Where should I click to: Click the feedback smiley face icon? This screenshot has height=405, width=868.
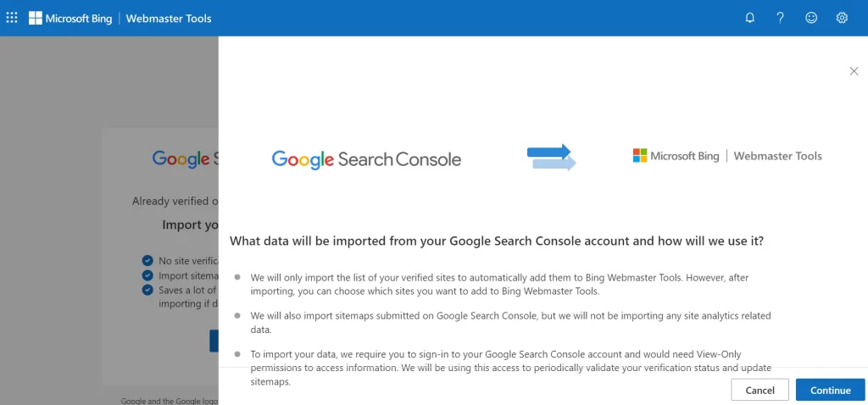(x=811, y=18)
